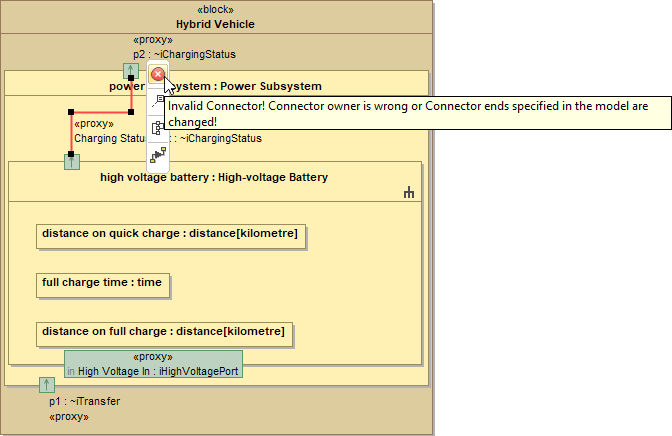Select distance on full charge property
This screenshot has width=672, height=436.
[163, 332]
